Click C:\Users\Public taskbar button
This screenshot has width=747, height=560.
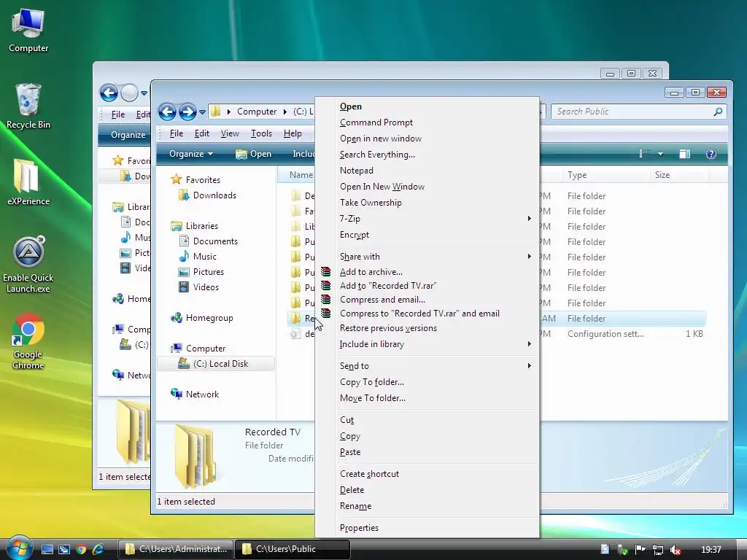click(293, 549)
